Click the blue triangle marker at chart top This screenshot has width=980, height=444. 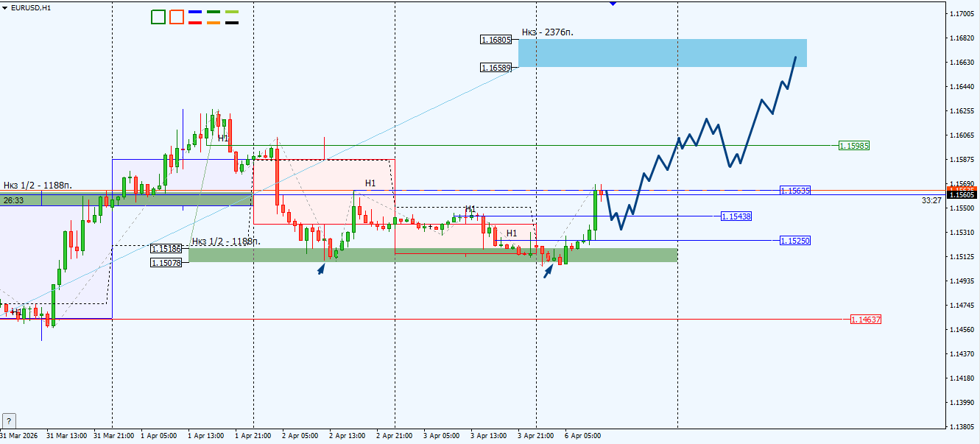[613, 4]
